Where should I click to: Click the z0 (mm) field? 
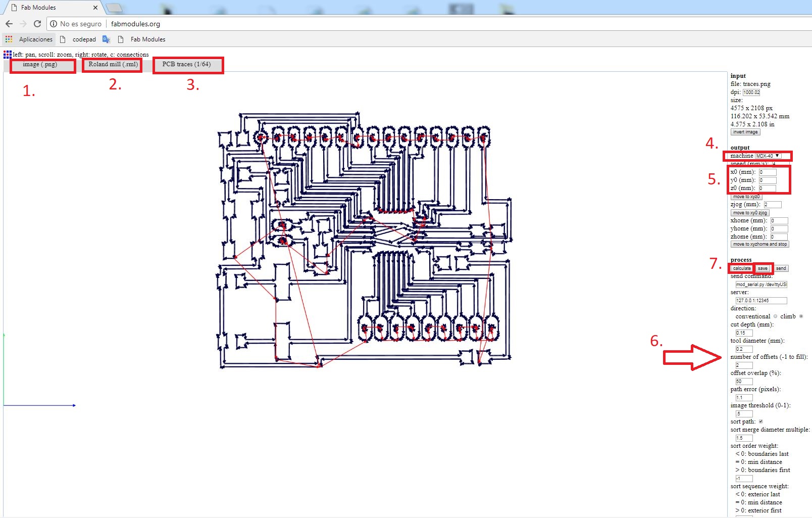click(x=768, y=189)
